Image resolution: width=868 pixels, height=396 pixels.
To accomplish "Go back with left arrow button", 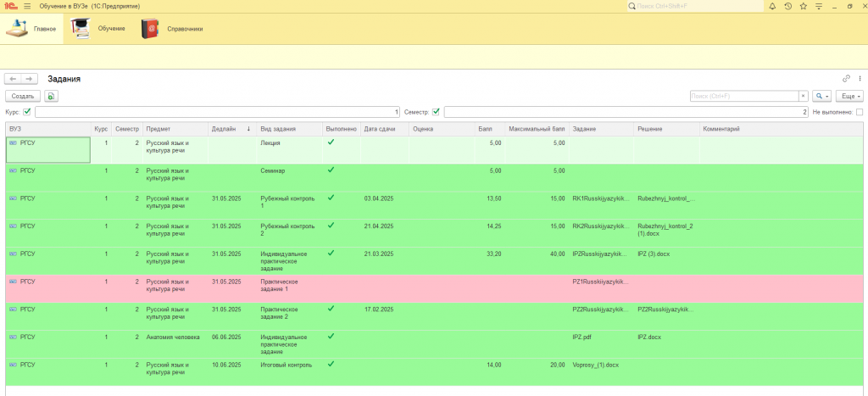I will (x=13, y=79).
